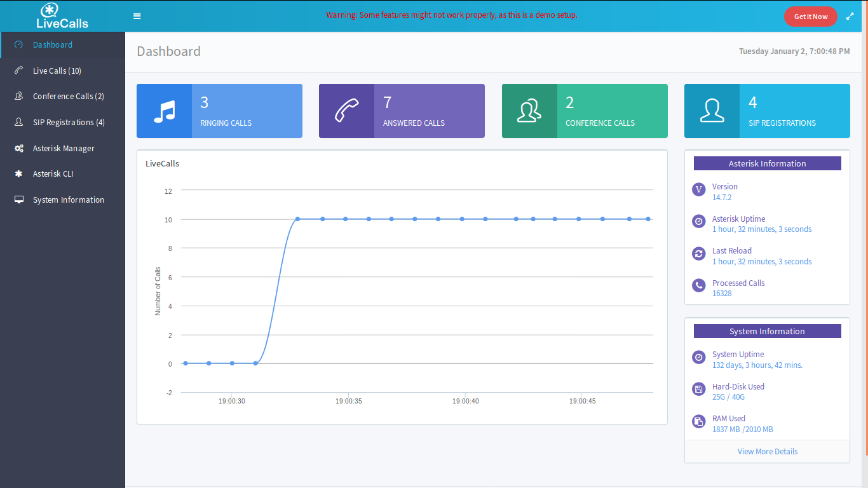Click the demo setup warning message
The image size is (868, 488).
(x=452, y=15)
